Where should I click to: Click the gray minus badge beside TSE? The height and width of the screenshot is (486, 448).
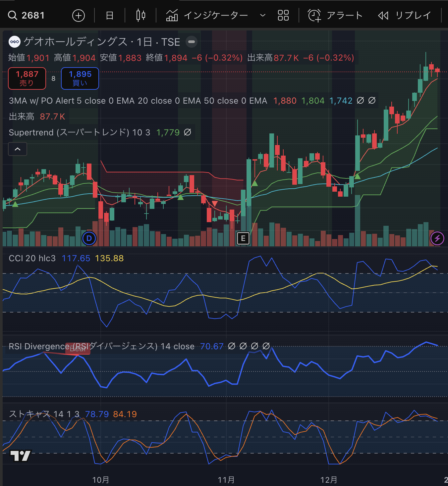192,42
